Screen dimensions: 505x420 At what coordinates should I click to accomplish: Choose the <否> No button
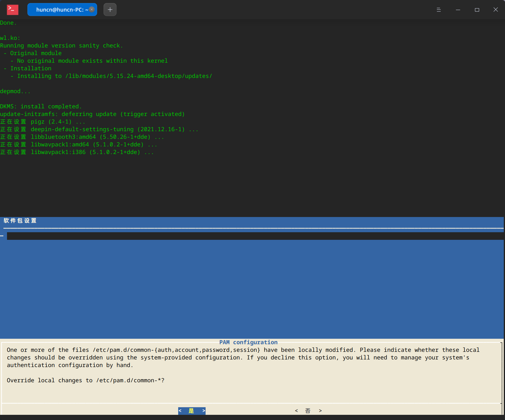[x=308, y=411]
